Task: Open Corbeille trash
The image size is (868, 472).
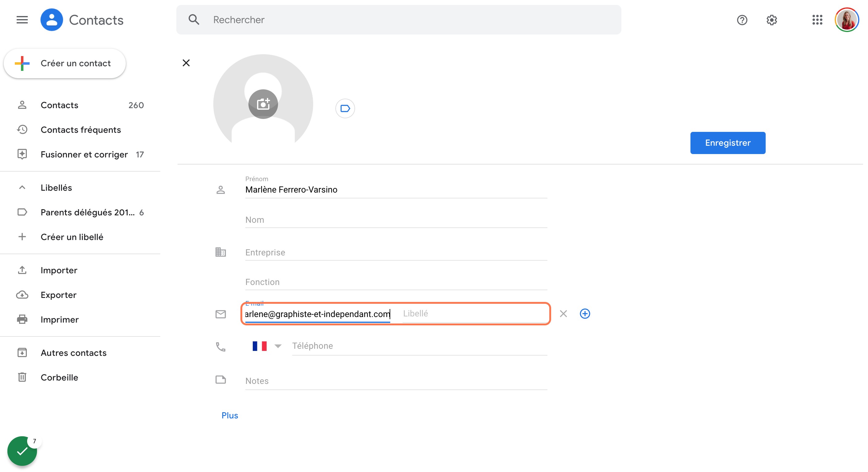Action: point(80,377)
